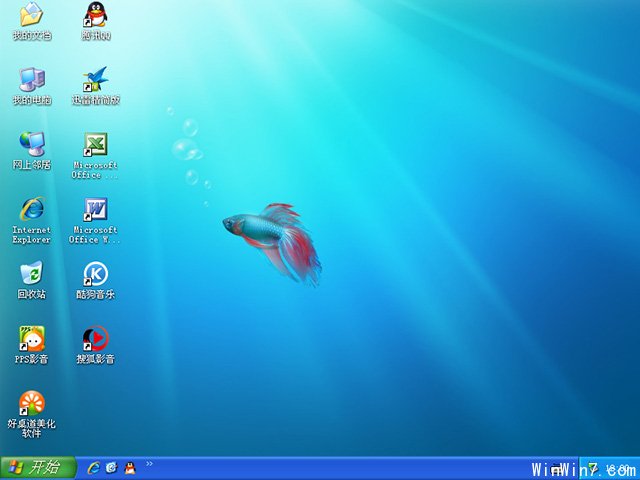Open Internet Explorer from the desktop
Viewport: 640px width, 480px height.
pyautogui.click(x=32, y=209)
